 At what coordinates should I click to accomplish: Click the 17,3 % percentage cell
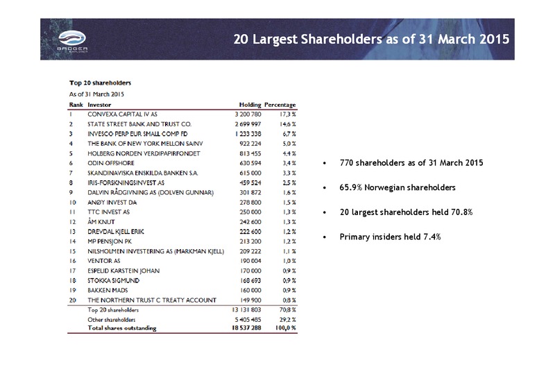click(x=288, y=114)
